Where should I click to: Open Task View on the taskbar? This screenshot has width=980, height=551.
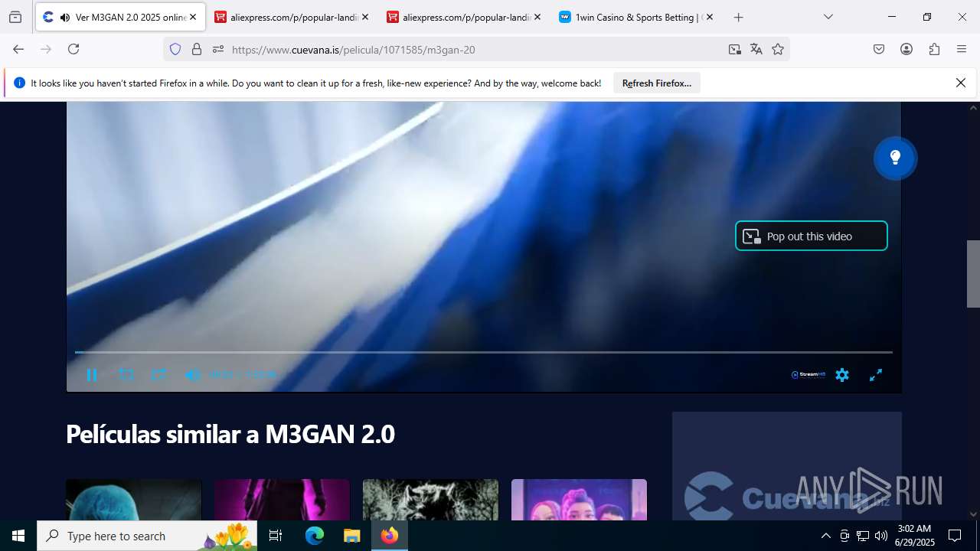276,536
